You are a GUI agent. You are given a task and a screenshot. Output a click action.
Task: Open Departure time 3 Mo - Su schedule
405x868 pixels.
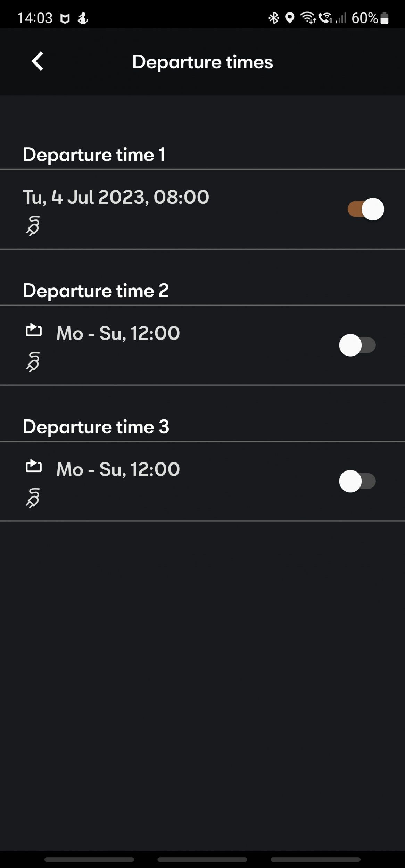pos(118,469)
